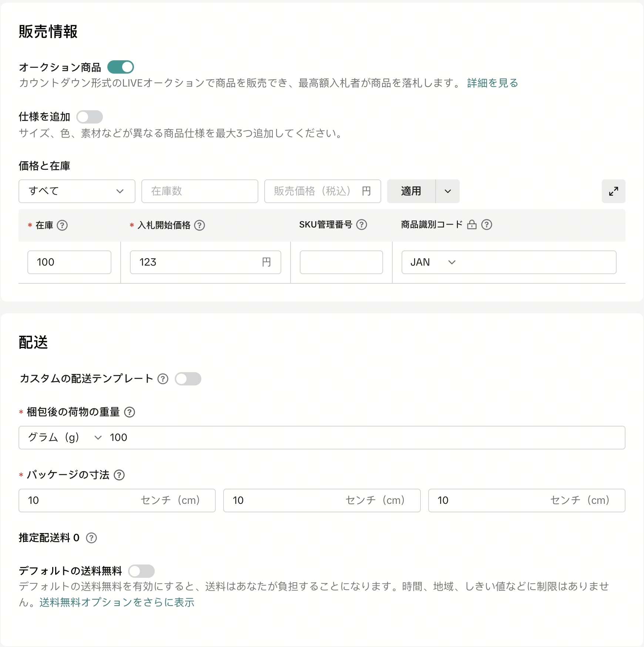Click the empty SKU管理番号 input field

click(341, 262)
